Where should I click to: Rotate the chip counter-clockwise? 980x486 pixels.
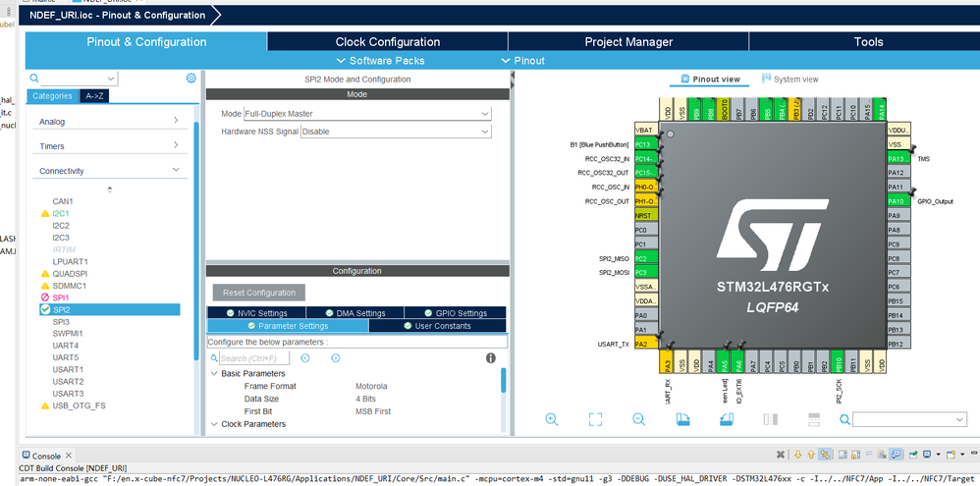(727, 419)
